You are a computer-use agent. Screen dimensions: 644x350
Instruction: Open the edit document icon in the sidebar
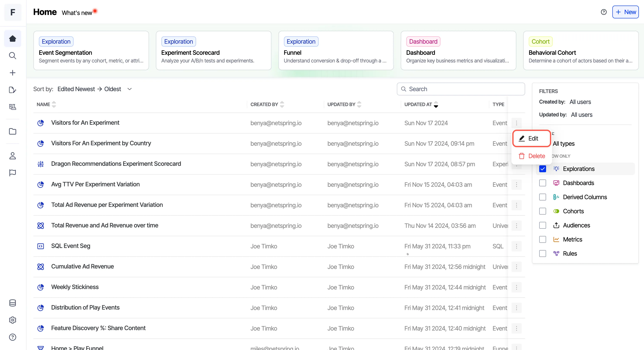tap(12, 90)
